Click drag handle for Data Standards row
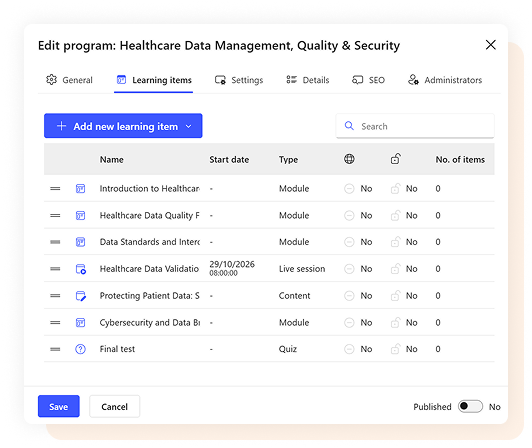 click(x=55, y=242)
